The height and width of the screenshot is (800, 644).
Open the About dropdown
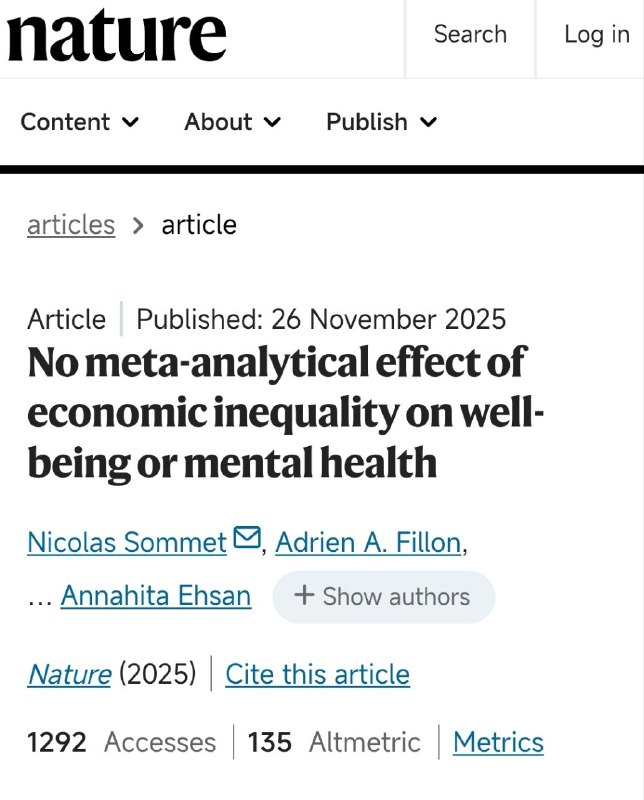(232, 122)
